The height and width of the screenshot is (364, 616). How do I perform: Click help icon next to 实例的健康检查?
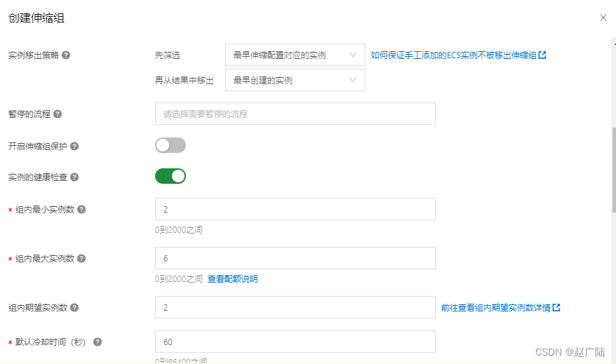pos(74,177)
